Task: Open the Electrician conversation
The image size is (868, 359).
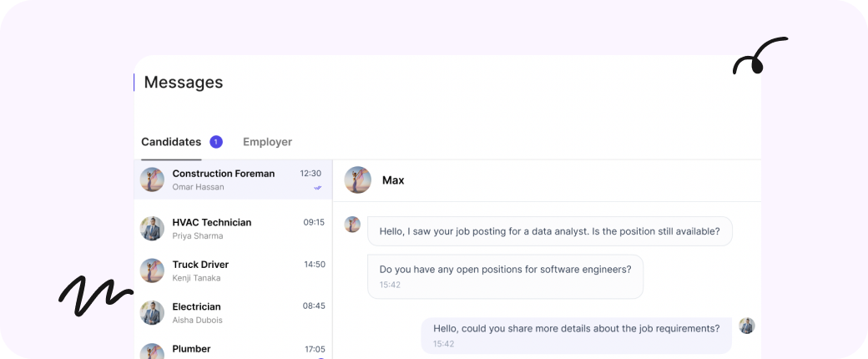Action: coord(196,306)
